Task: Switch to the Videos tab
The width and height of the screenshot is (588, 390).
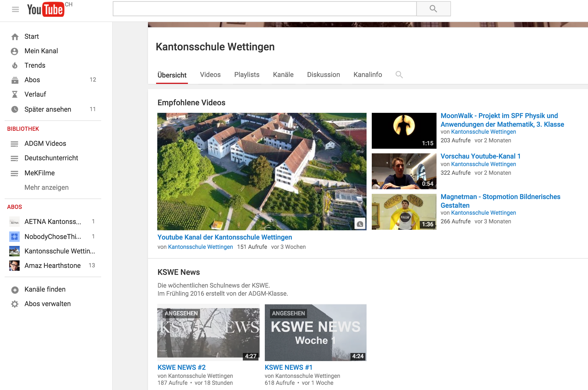Action: [x=210, y=75]
